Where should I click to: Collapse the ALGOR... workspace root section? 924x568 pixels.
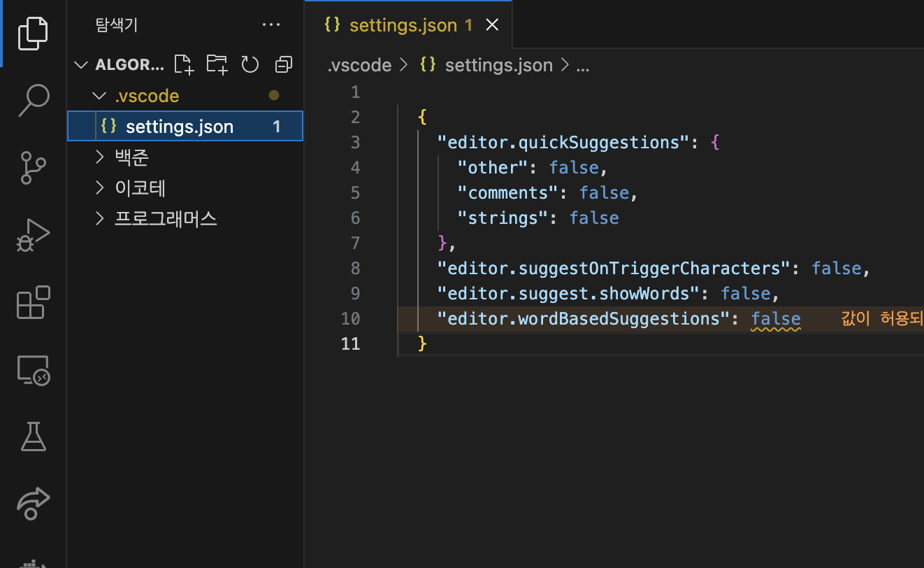[82, 65]
